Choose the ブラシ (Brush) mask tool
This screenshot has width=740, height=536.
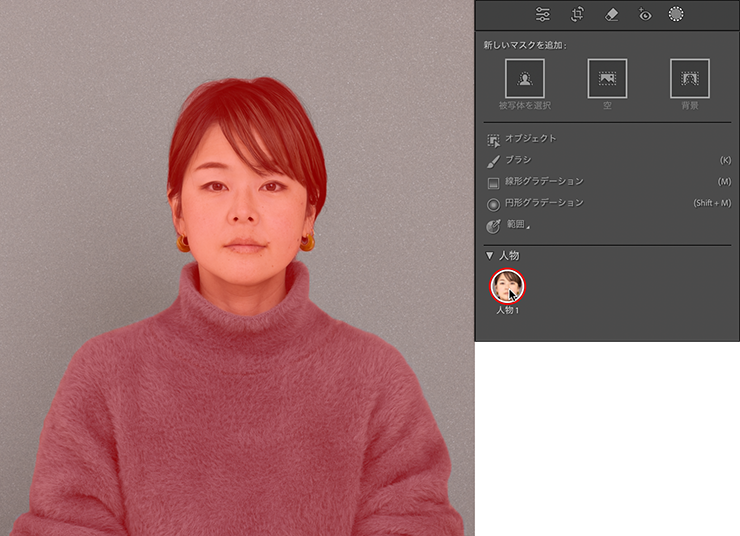point(518,160)
